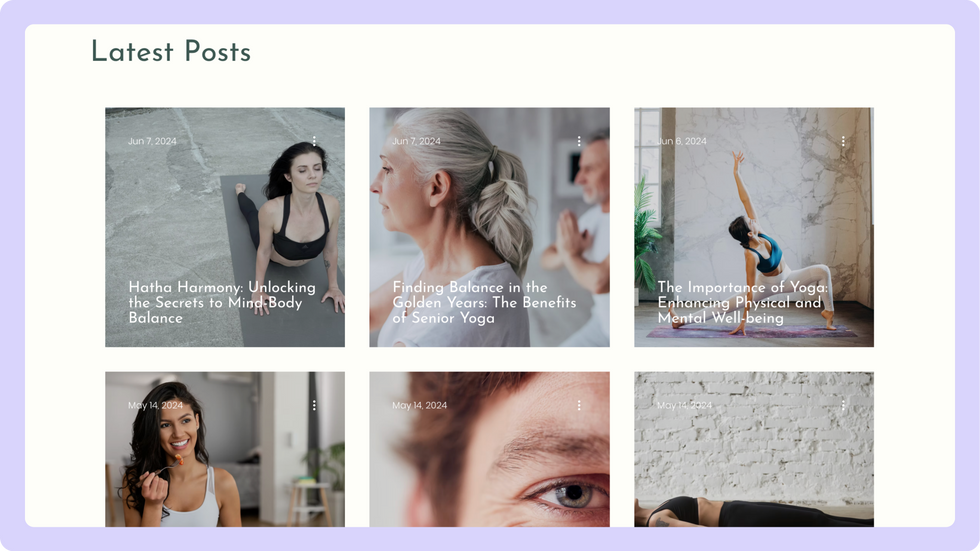Select the cobra pose woman thumbnail
The image size is (980, 551).
225,227
